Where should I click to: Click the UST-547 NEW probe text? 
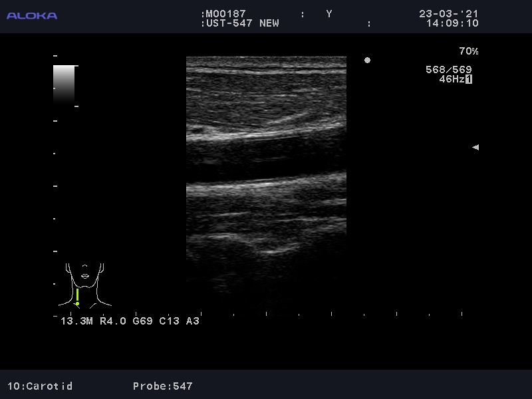coord(239,23)
